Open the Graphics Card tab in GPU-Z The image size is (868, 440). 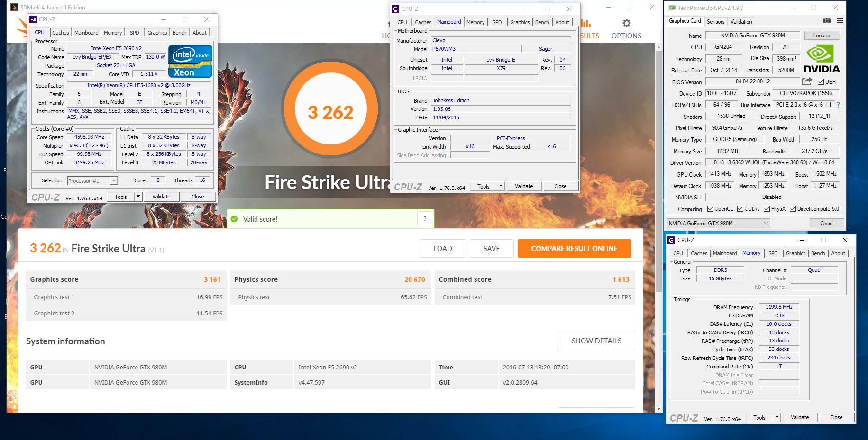point(685,21)
